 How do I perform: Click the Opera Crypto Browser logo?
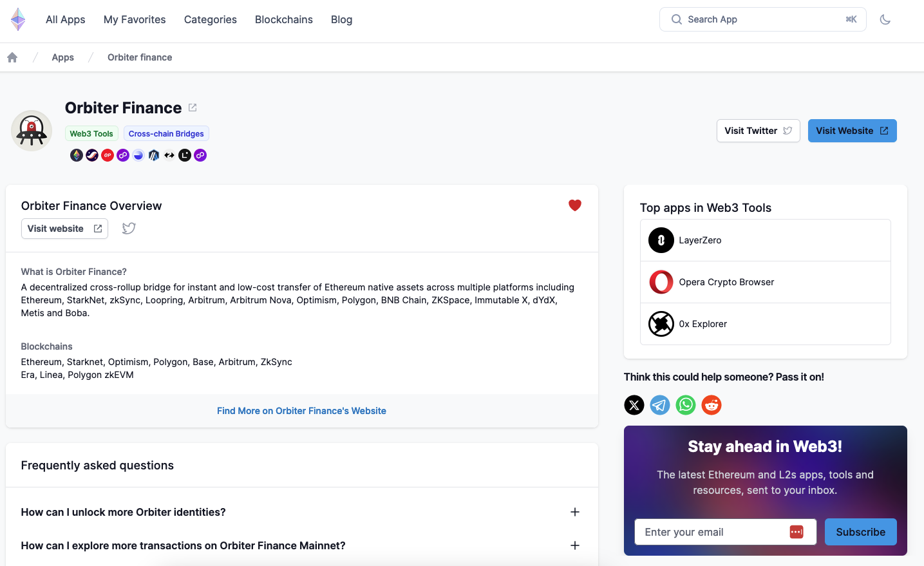click(x=661, y=282)
